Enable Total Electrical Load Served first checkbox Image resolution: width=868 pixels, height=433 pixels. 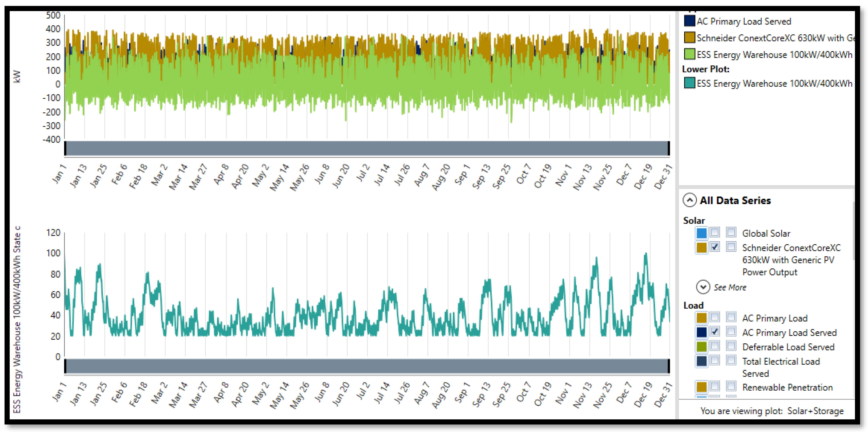click(714, 360)
